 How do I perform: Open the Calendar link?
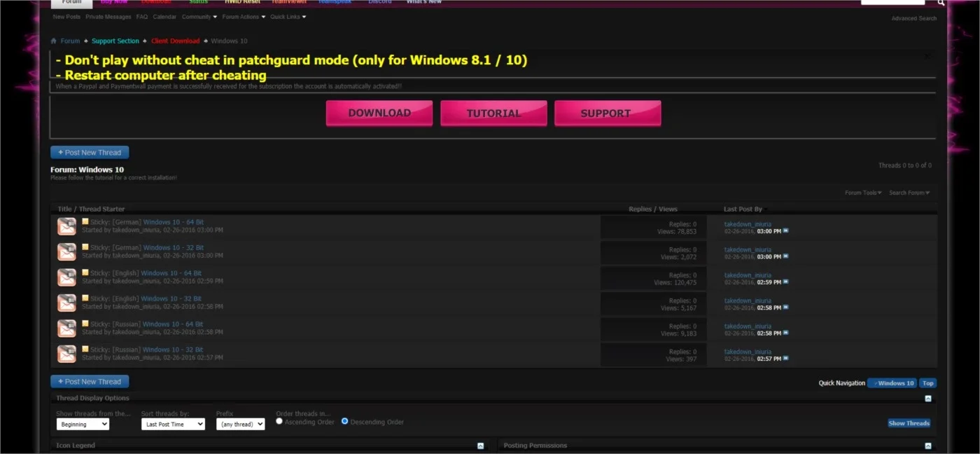(164, 17)
